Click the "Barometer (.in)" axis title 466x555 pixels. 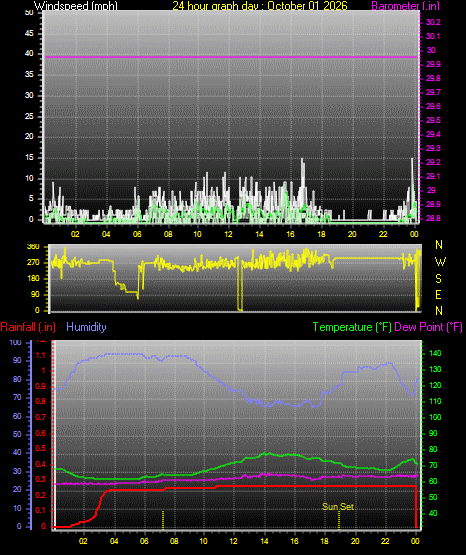click(405, 5)
